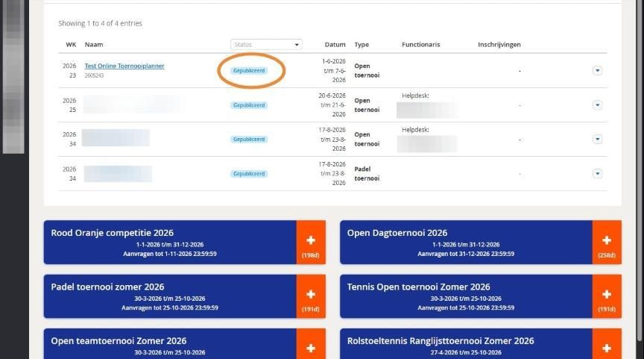This screenshot has width=644, height=359.
Task: Open the Test Online Toernooiplanner link
Action: [124, 66]
